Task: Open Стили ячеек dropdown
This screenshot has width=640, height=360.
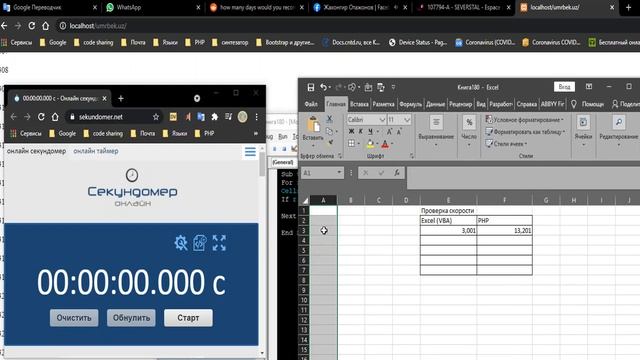Action: pyautogui.click(x=506, y=144)
